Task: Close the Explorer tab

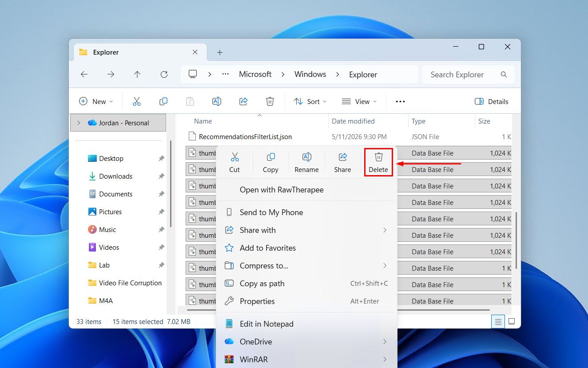Action: (x=195, y=52)
